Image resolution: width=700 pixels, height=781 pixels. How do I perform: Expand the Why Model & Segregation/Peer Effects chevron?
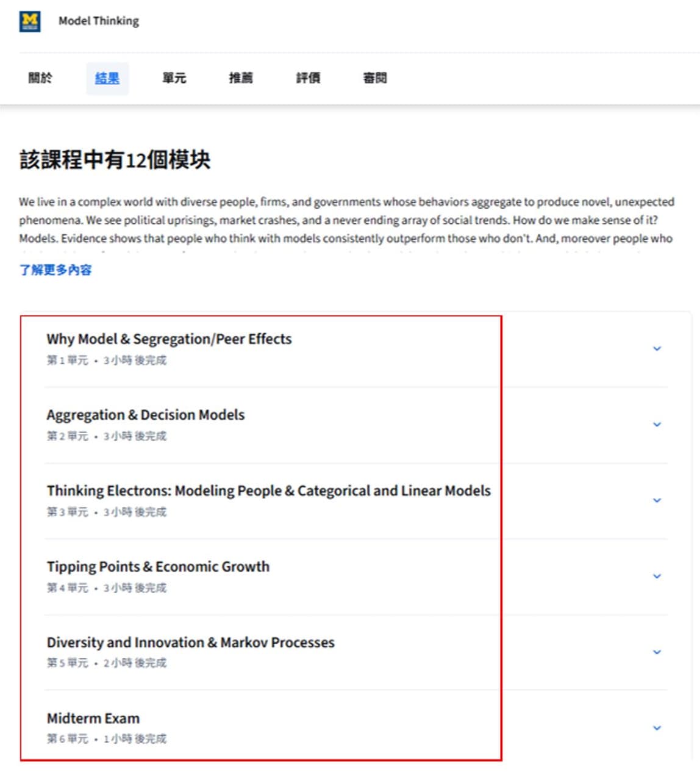pos(657,349)
